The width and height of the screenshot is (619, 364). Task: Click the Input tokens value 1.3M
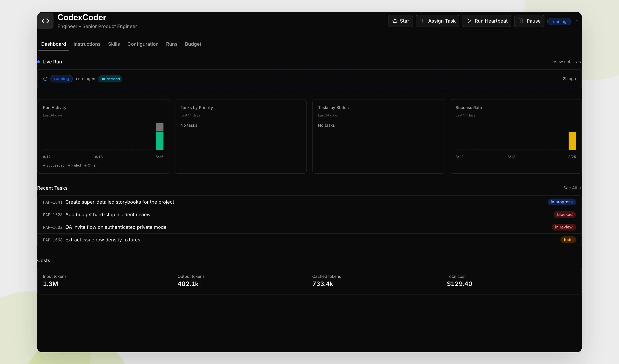(51, 284)
